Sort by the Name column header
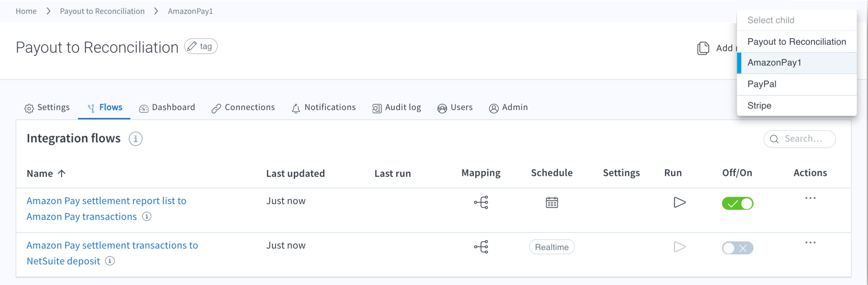 pyautogui.click(x=40, y=174)
